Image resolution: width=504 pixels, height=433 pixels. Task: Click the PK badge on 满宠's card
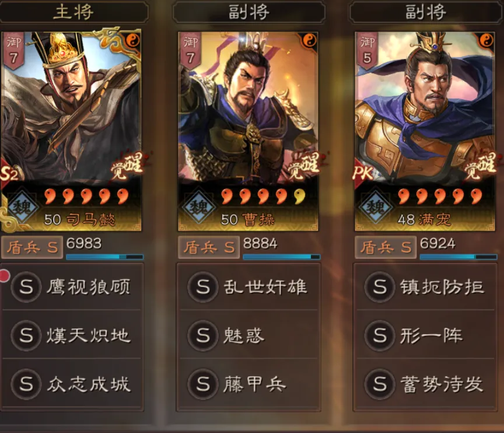coord(363,173)
